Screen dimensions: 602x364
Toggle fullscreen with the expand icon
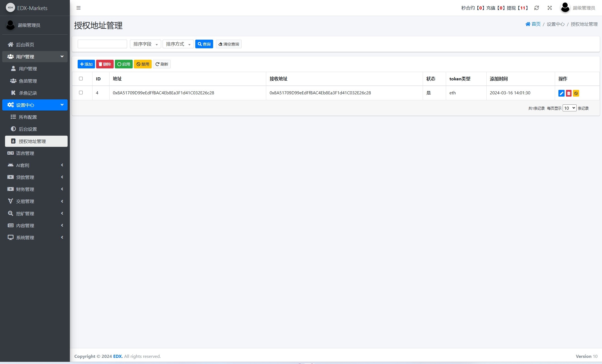point(549,8)
